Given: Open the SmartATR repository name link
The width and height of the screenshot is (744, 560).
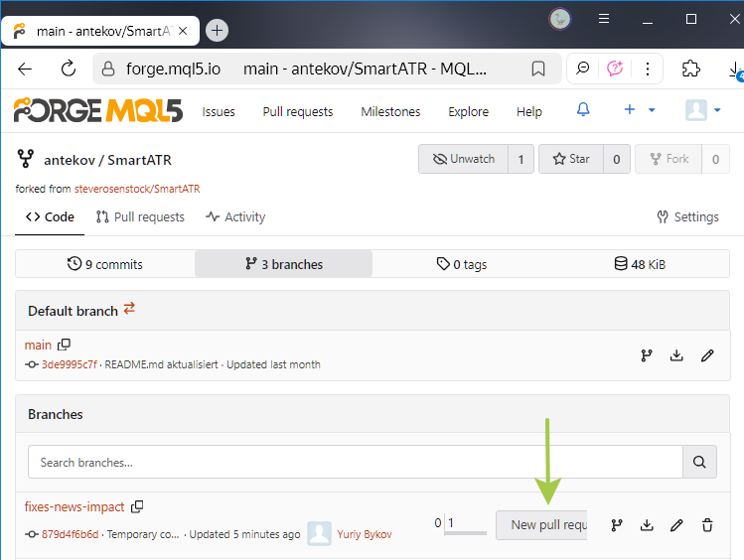Looking at the screenshot, I should (x=139, y=160).
